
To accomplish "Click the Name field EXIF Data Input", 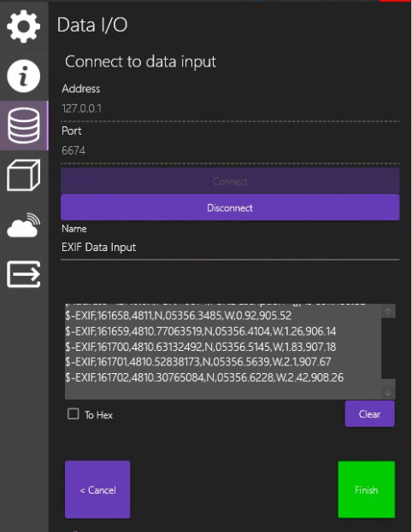I will tap(230, 248).
